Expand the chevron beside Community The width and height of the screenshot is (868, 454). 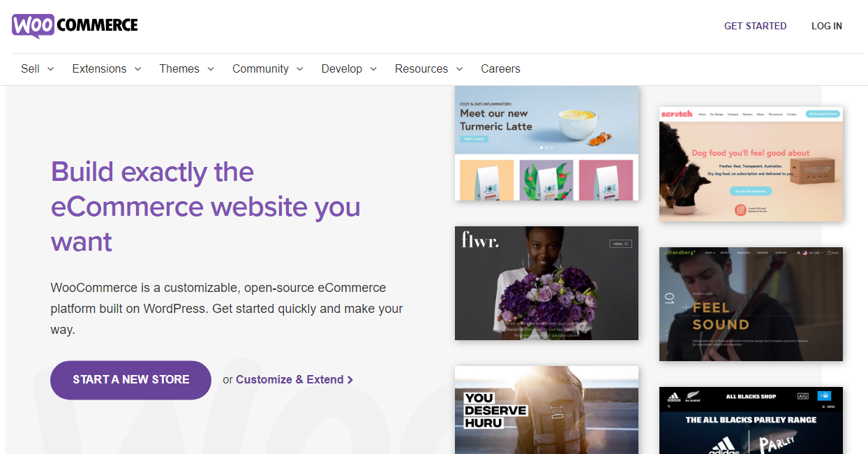tap(299, 69)
